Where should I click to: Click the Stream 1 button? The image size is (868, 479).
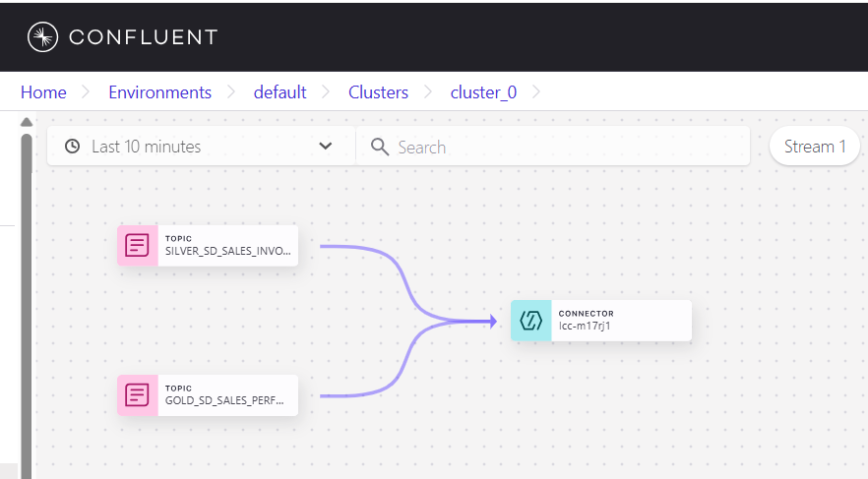pos(814,147)
